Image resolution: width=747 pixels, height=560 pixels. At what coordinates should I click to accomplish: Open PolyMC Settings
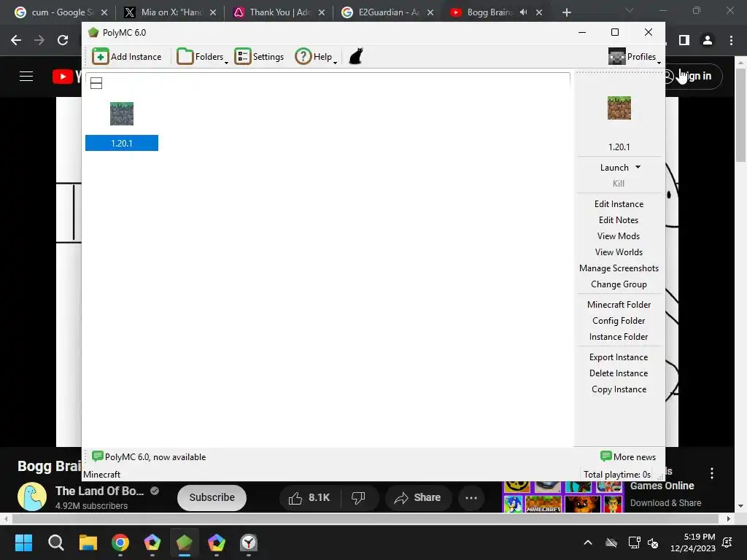(x=259, y=57)
